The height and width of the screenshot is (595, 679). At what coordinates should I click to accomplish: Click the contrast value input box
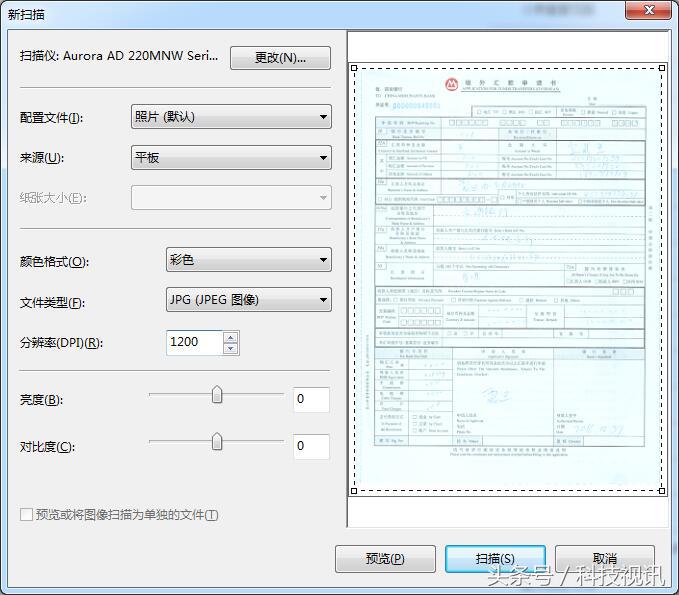click(311, 446)
